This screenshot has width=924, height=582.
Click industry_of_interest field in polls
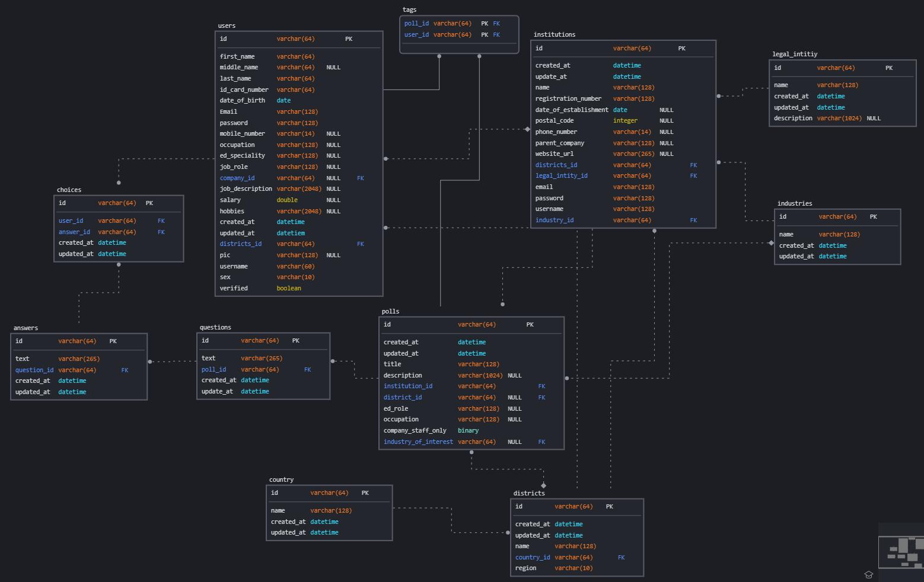[471, 442]
